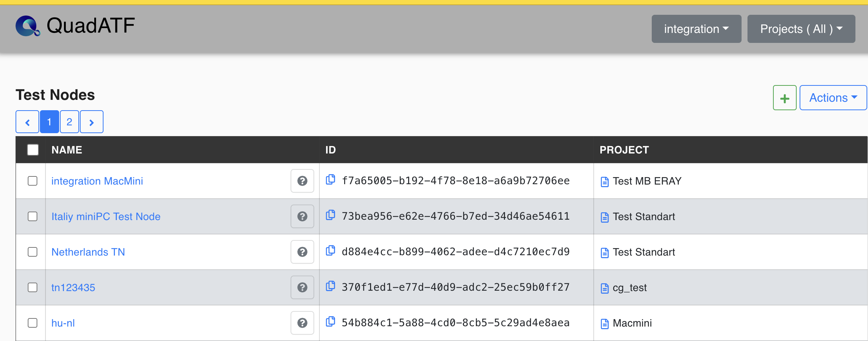Open the Italiy miniPC Test Node link

click(x=106, y=216)
